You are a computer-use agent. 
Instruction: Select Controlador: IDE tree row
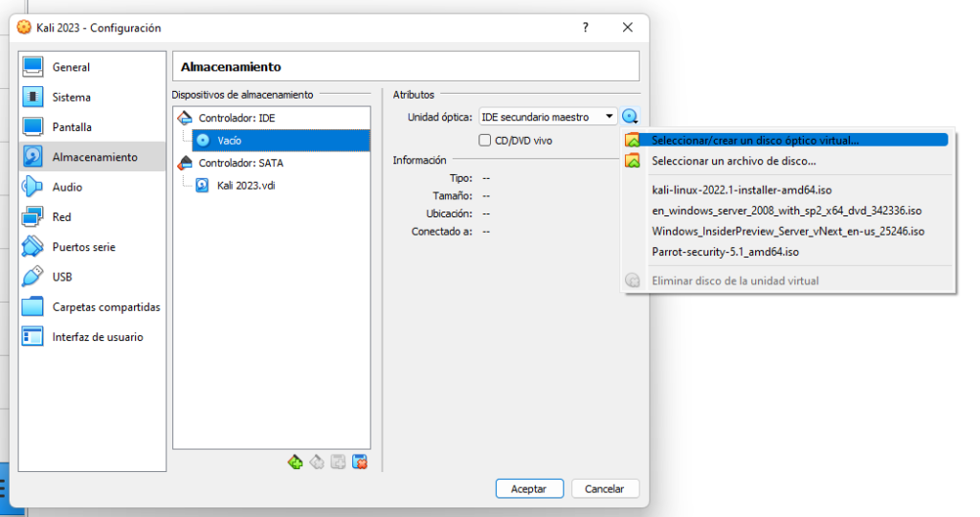[x=271, y=118]
